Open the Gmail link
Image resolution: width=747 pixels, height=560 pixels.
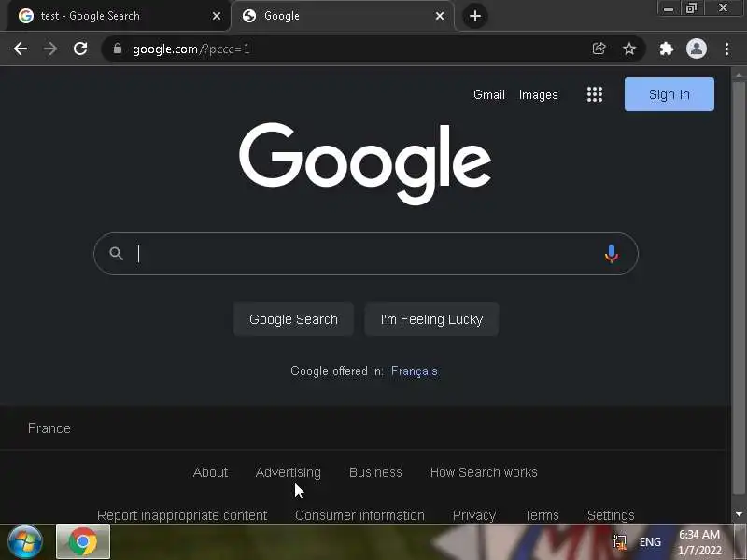488,95
